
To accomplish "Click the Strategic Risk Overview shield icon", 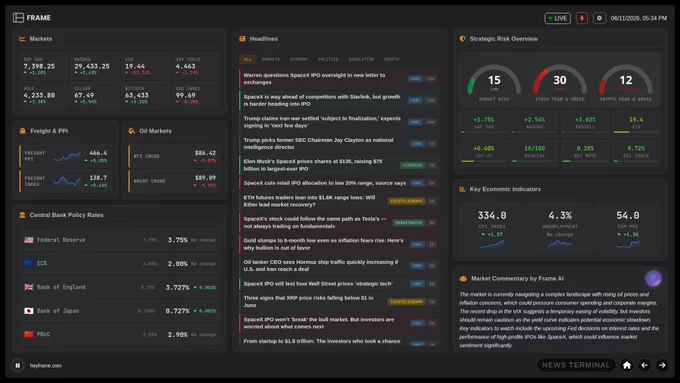I will [462, 39].
